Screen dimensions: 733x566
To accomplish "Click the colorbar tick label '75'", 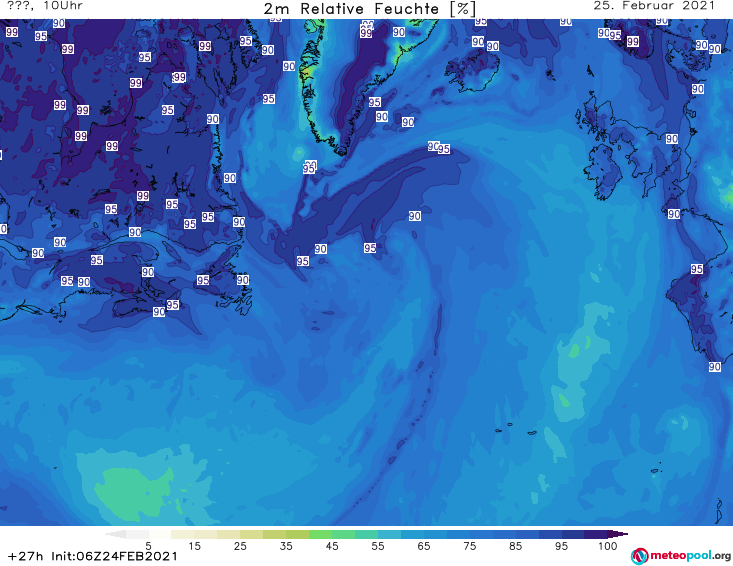I will click(x=469, y=546).
